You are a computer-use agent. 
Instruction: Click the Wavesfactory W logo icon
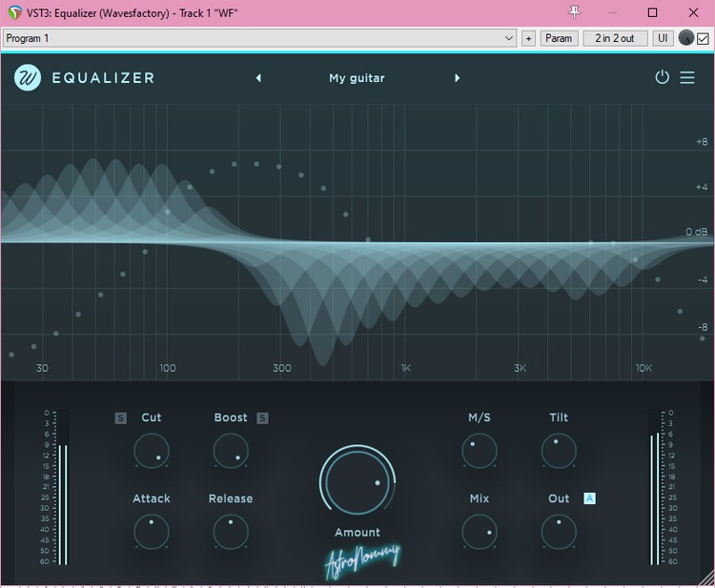pos(28,78)
